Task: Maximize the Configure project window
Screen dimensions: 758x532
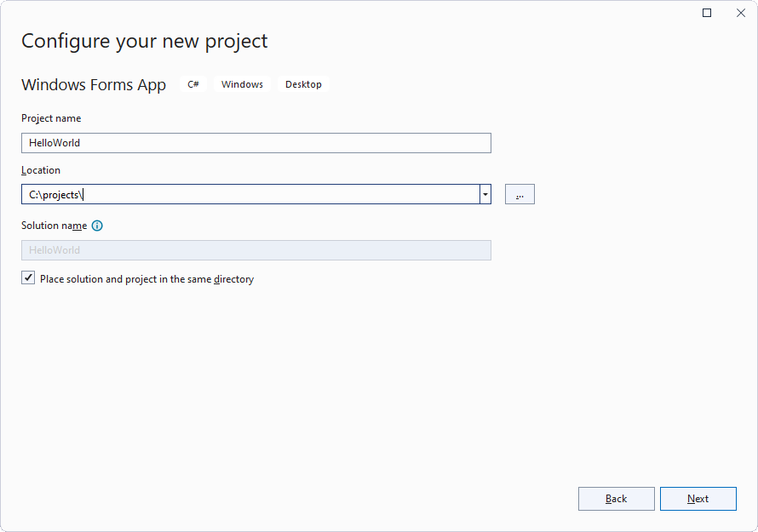Action: point(707,13)
